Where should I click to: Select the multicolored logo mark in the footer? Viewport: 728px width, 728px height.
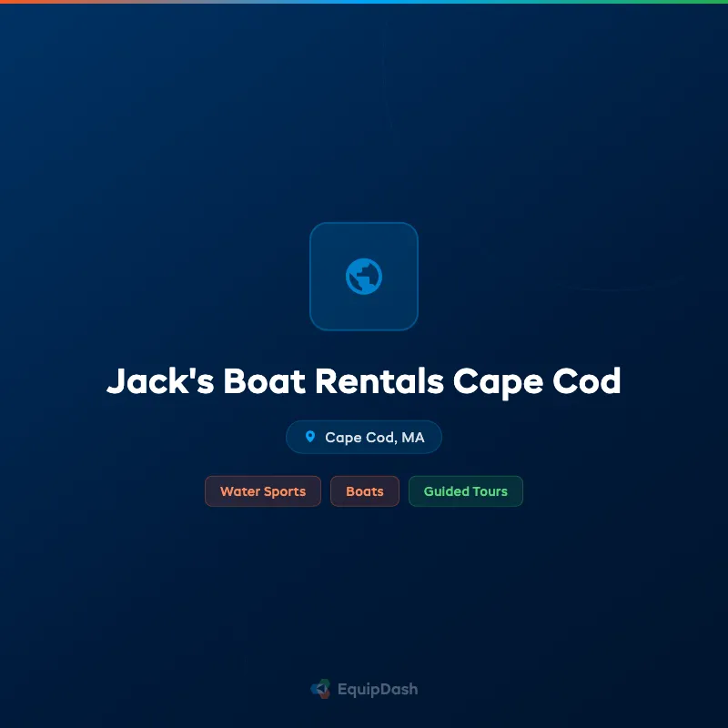319,689
